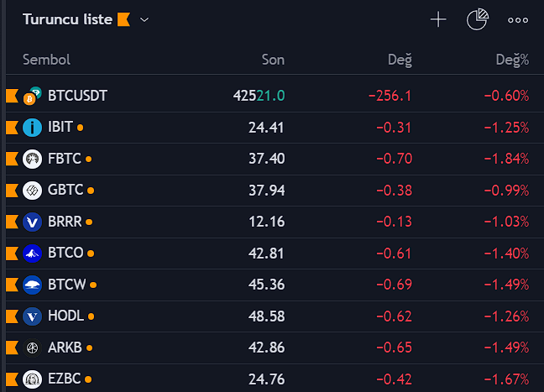
Task: Expand the Turuncu liste dropdown chevron
Action: coord(144,20)
